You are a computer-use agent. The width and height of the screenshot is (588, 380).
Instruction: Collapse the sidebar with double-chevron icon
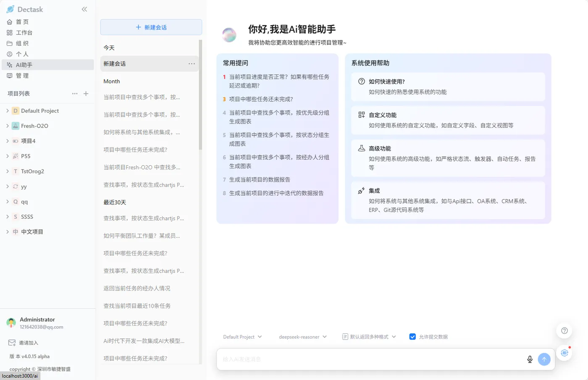(84, 9)
